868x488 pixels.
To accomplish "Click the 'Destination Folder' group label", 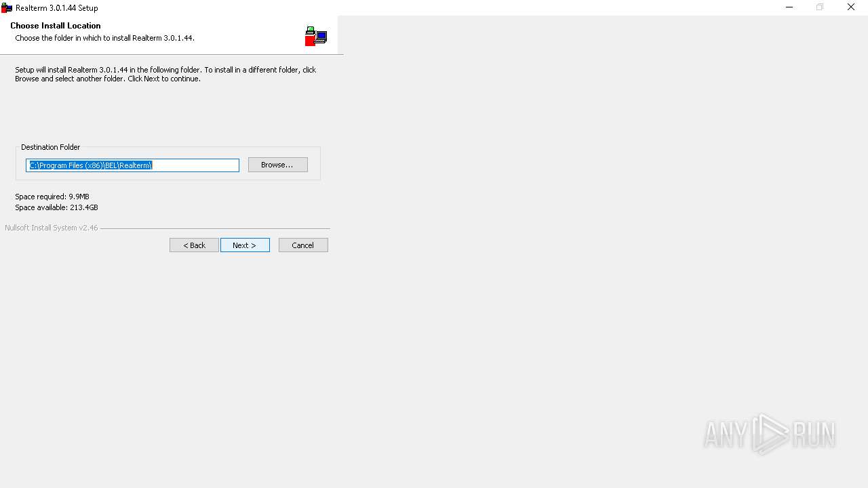I will coord(50,147).
